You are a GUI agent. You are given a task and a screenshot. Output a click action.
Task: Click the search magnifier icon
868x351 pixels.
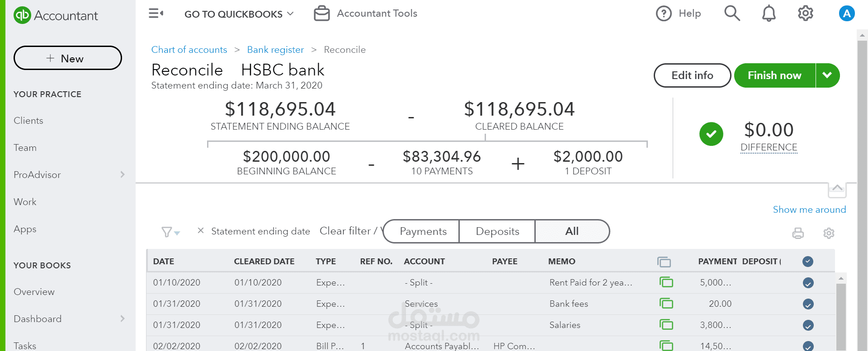(732, 14)
